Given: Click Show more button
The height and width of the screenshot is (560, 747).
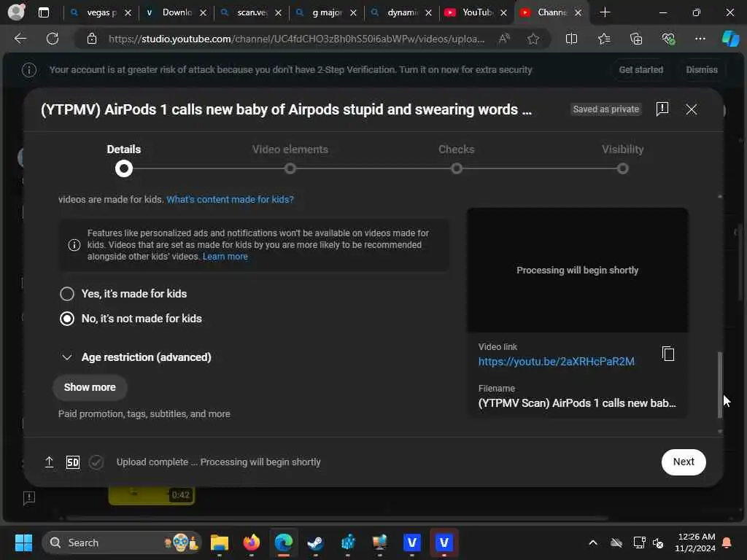Looking at the screenshot, I should click(x=90, y=388).
